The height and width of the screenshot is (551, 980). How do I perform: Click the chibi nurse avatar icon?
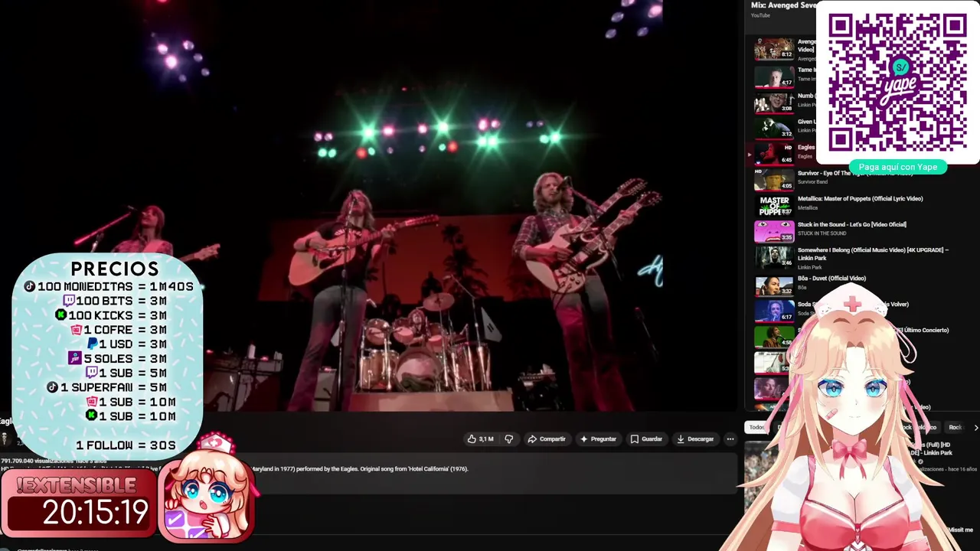tap(207, 490)
